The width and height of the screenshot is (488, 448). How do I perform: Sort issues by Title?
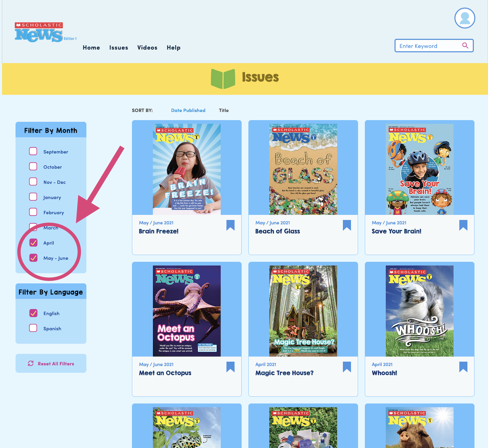(x=224, y=110)
